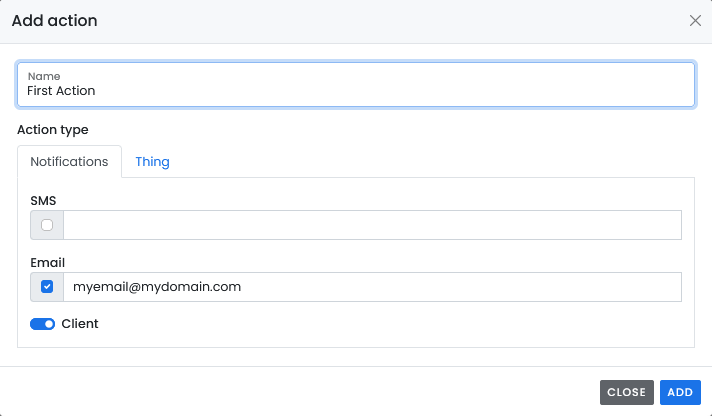
Task: Turn off the Client toggle switch
Action: click(43, 324)
